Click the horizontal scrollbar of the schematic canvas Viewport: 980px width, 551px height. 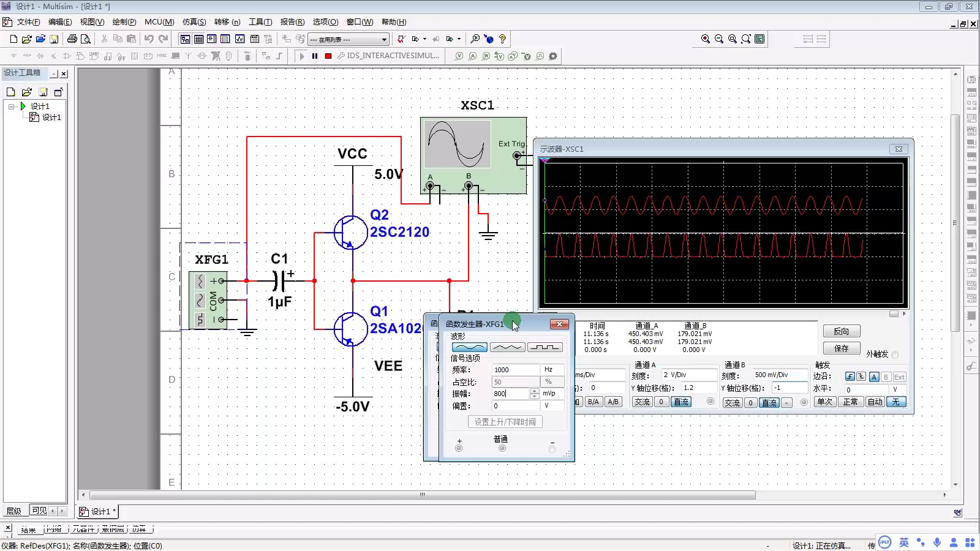(423, 495)
